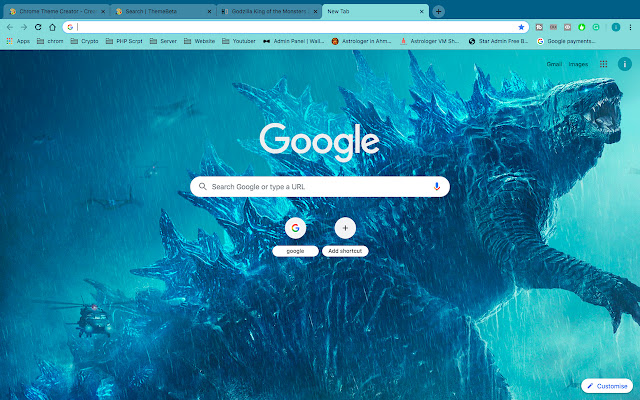Image resolution: width=640 pixels, height=400 pixels.
Task: Start voice search with the microphone icon
Action: coord(436,187)
